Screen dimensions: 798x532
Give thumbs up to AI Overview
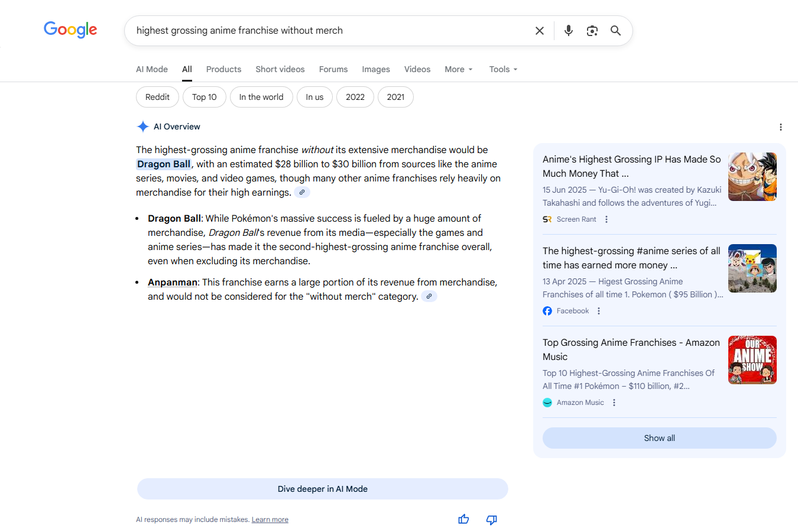tap(464, 519)
